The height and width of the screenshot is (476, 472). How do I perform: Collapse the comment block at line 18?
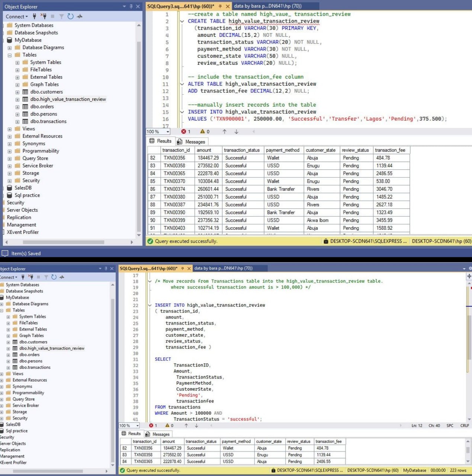(x=150, y=282)
